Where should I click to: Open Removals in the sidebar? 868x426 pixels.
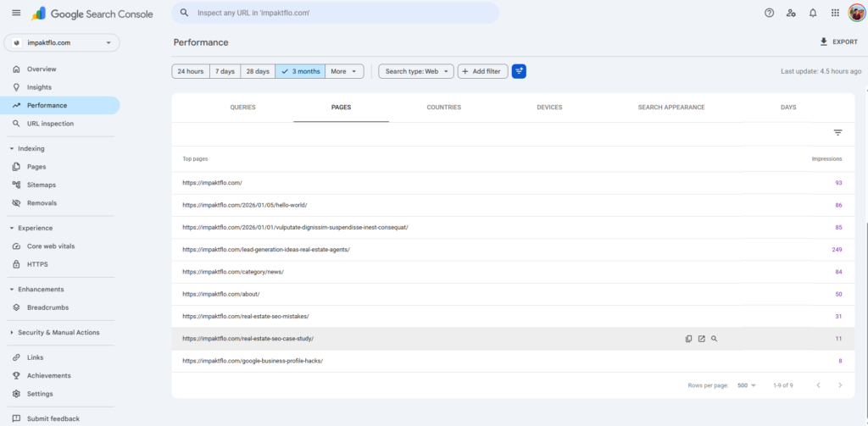[x=60, y=203]
